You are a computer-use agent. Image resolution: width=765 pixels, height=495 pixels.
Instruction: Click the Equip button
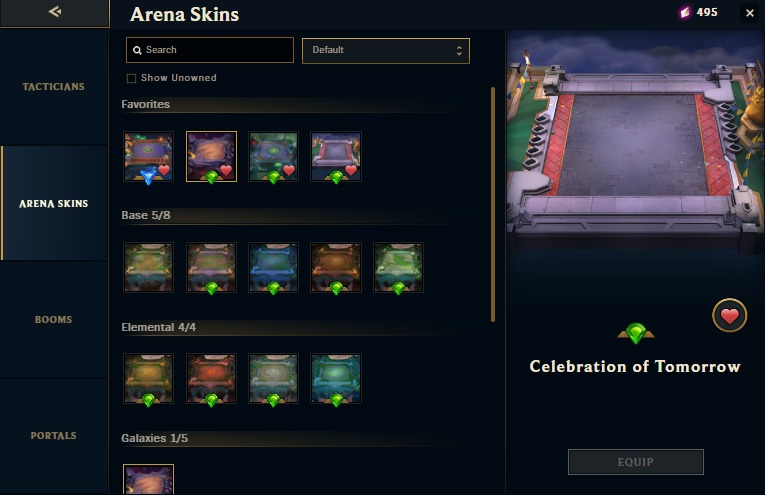[636, 462]
